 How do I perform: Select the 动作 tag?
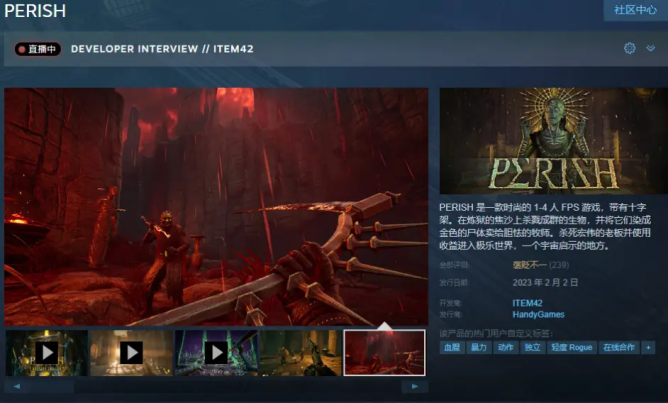tap(506, 347)
